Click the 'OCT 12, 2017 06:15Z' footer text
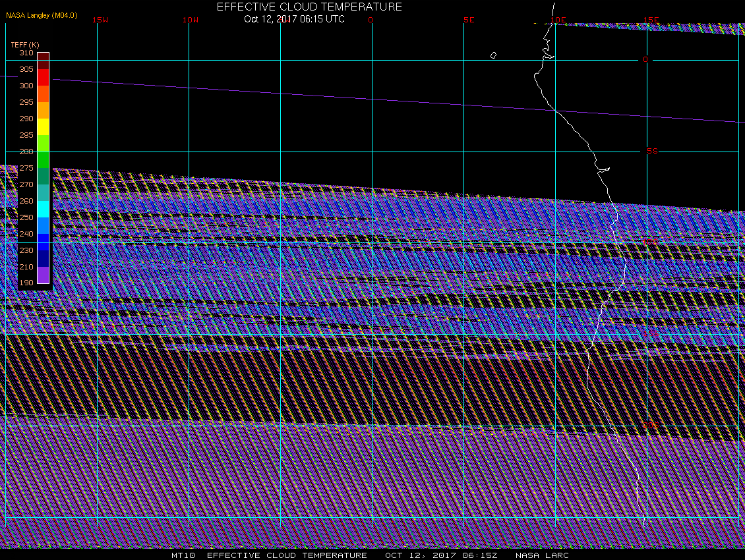 [441, 555]
